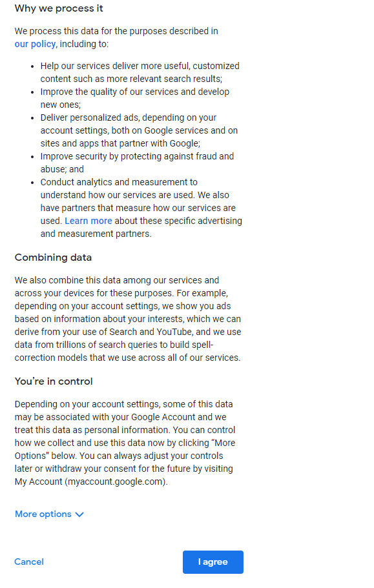Viewport: 374px width, 588px height.
Task: Click the chevron arrow beside More options
Action: [79, 514]
